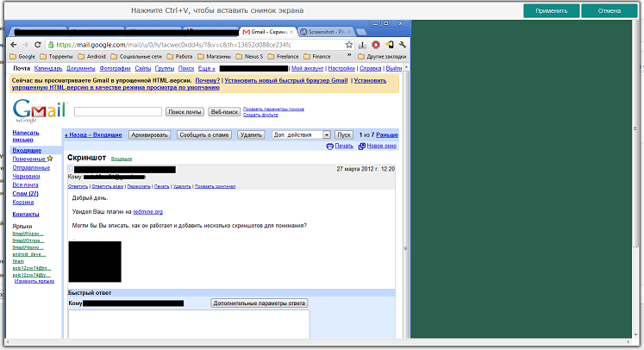
Task: Reload the page with refresh icon
Action: point(38,45)
